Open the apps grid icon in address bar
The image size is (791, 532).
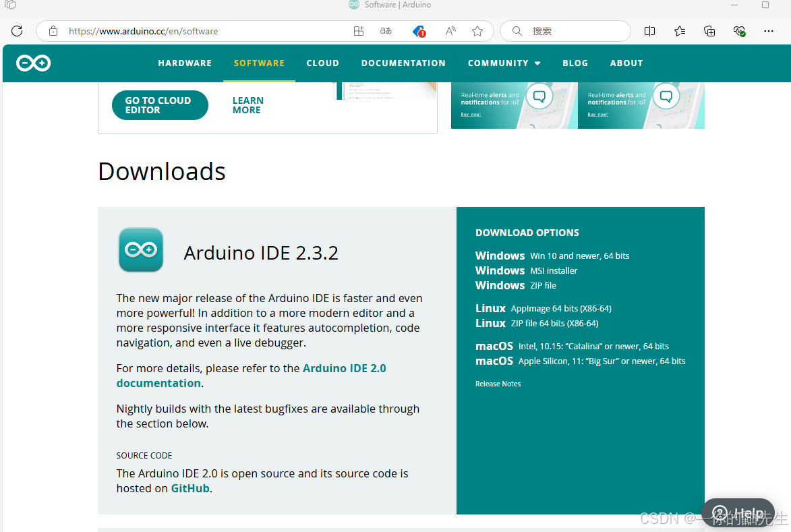click(359, 31)
